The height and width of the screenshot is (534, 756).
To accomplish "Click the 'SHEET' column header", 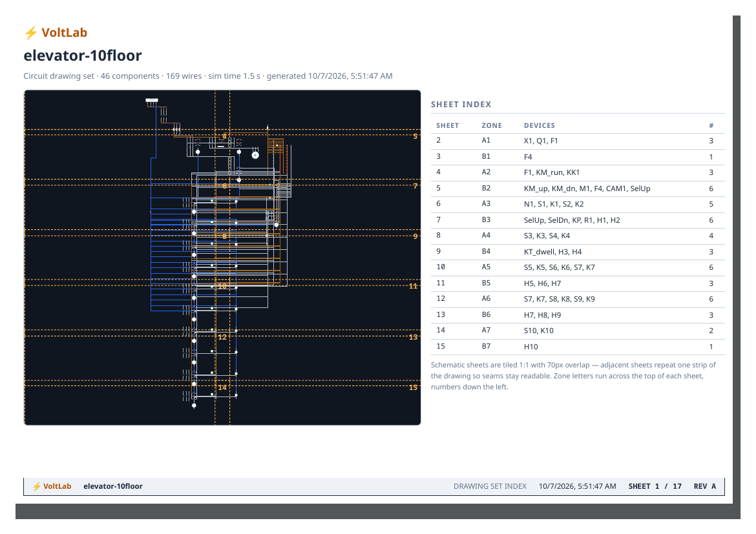I will click(x=447, y=126).
